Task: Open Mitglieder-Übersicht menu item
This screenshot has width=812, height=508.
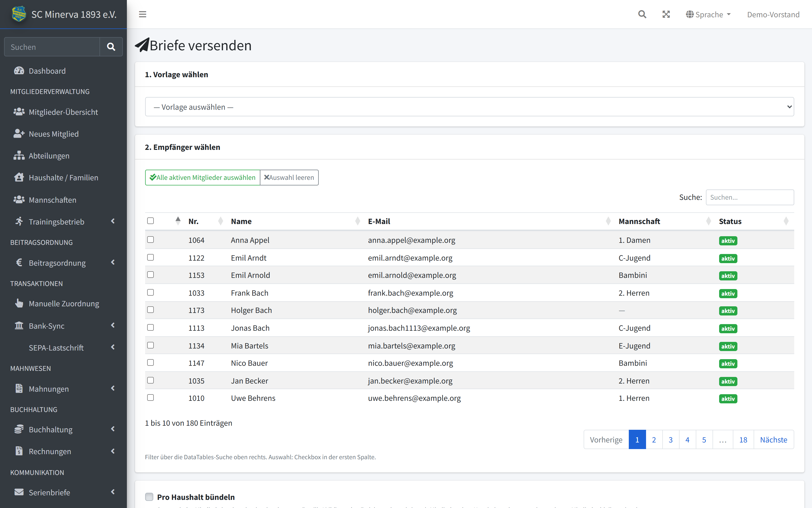Action: (x=63, y=112)
